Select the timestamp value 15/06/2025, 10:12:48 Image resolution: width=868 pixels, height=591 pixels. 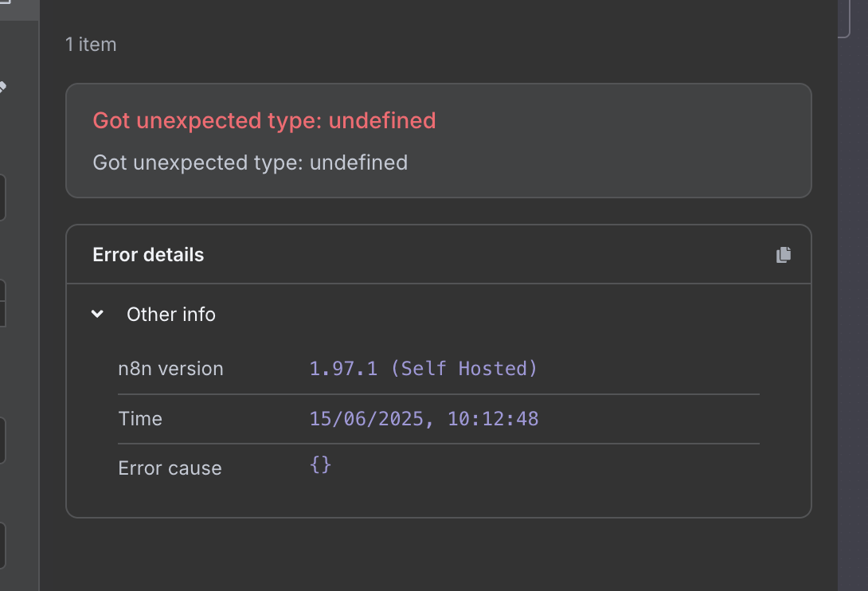tap(424, 418)
